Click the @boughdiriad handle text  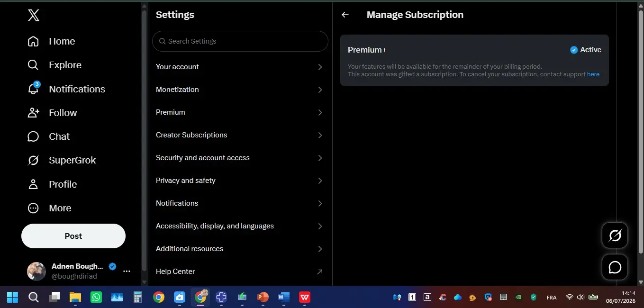click(x=74, y=276)
